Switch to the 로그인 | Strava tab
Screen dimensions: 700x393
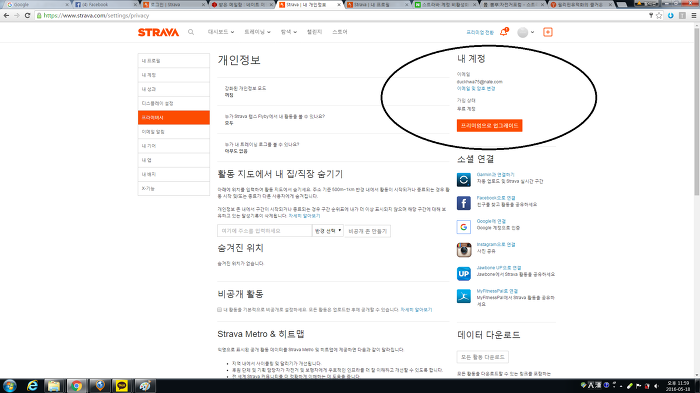point(173,4)
